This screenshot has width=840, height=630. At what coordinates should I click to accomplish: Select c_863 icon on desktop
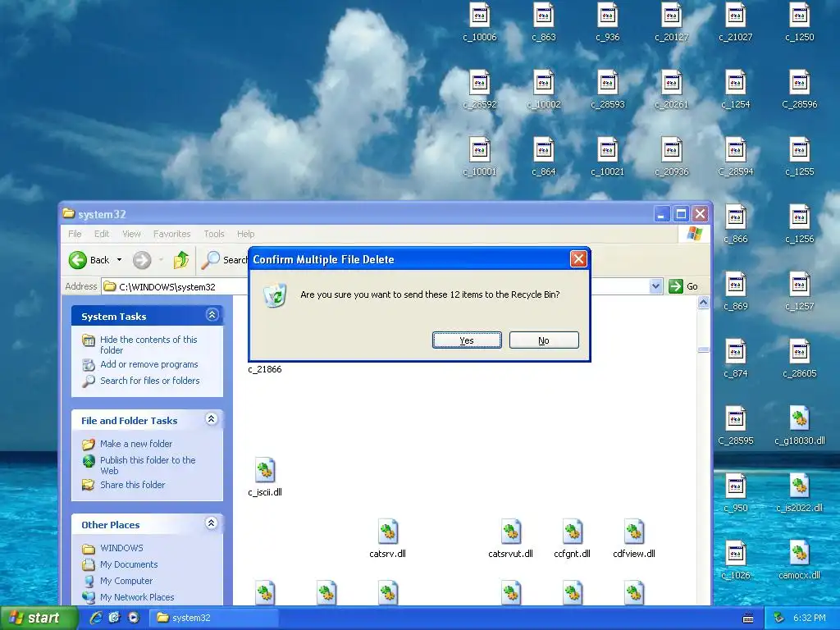click(x=544, y=16)
